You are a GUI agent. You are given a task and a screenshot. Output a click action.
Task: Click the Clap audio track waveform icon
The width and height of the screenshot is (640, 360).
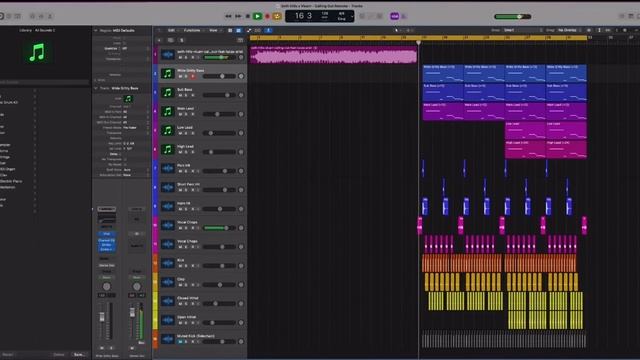point(167,282)
